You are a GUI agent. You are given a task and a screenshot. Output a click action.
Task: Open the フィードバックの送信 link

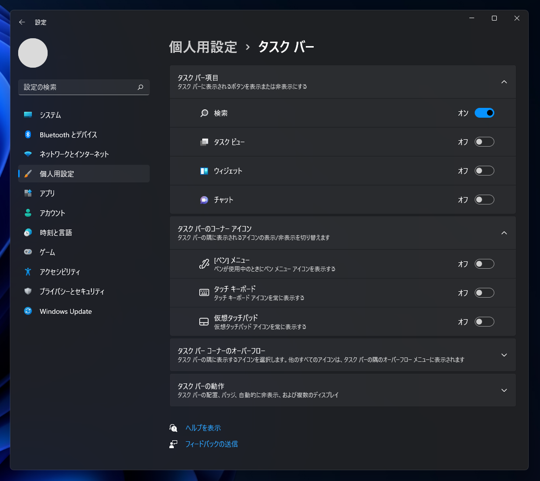(x=211, y=444)
